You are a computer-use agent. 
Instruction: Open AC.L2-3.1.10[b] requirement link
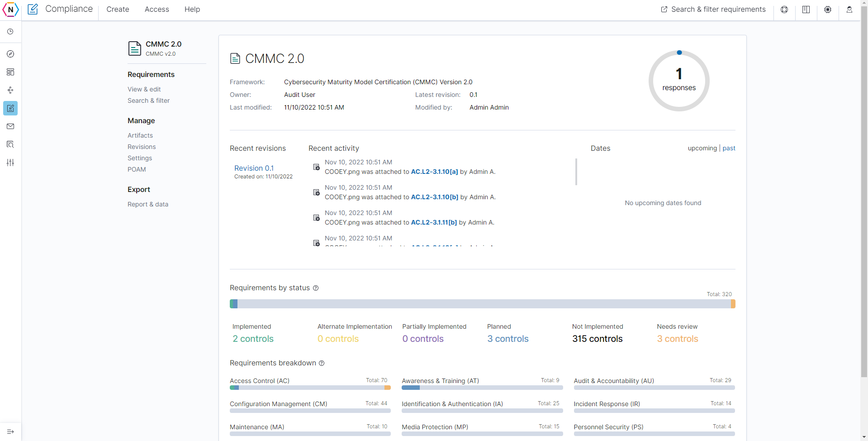click(435, 197)
